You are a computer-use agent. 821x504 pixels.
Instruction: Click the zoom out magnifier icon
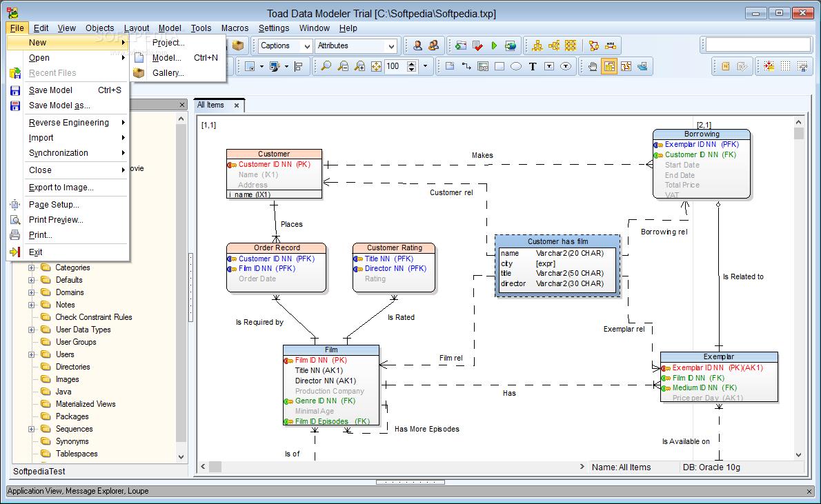(x=343, y=66)
